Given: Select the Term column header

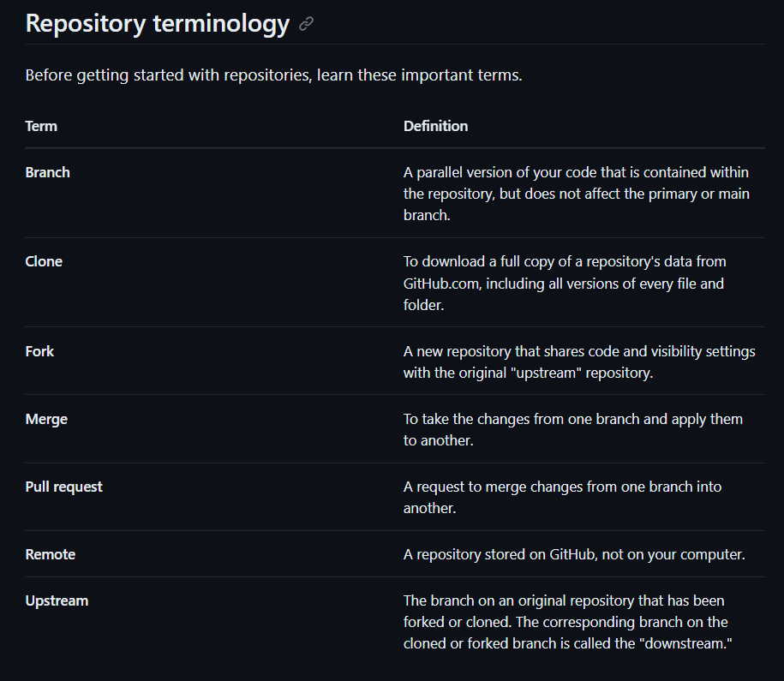Looking at the screenshot, I should coord(41,126).
